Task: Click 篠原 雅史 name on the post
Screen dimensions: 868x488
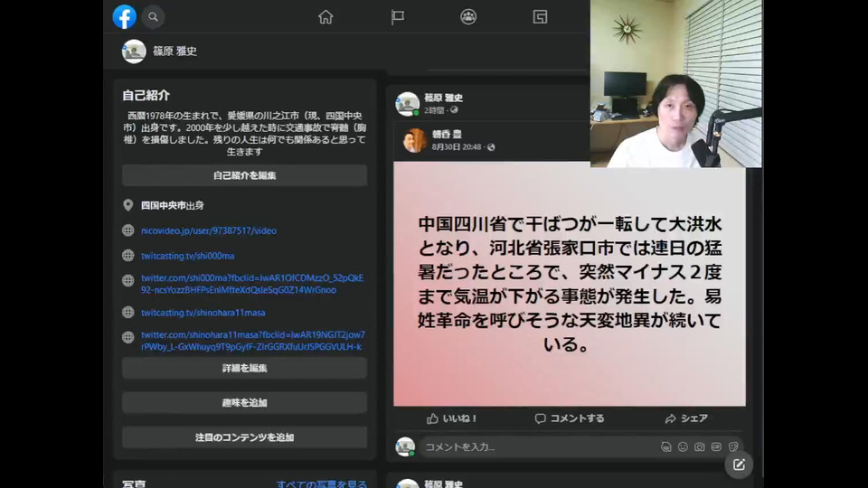Action: click(443, 98)
